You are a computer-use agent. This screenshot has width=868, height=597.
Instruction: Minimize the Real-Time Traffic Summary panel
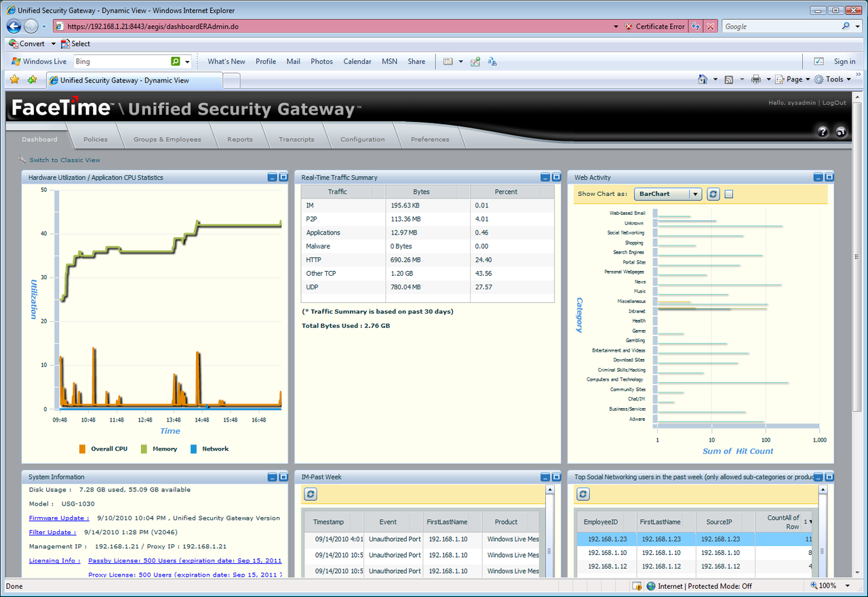545,178
